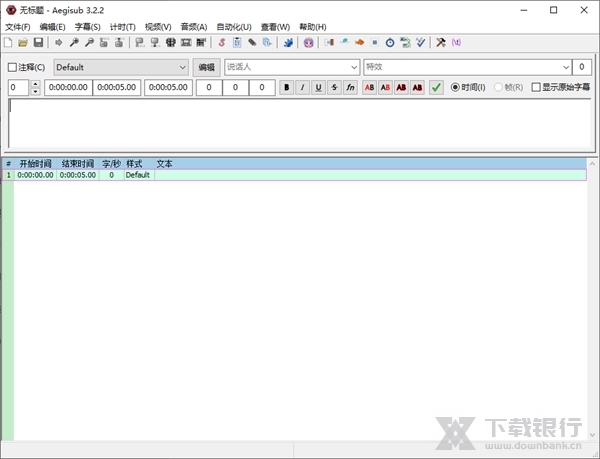The height and width of the screenshot is (459, 600).
Task: Apply italic formatting button
Action: click(302, 88)
